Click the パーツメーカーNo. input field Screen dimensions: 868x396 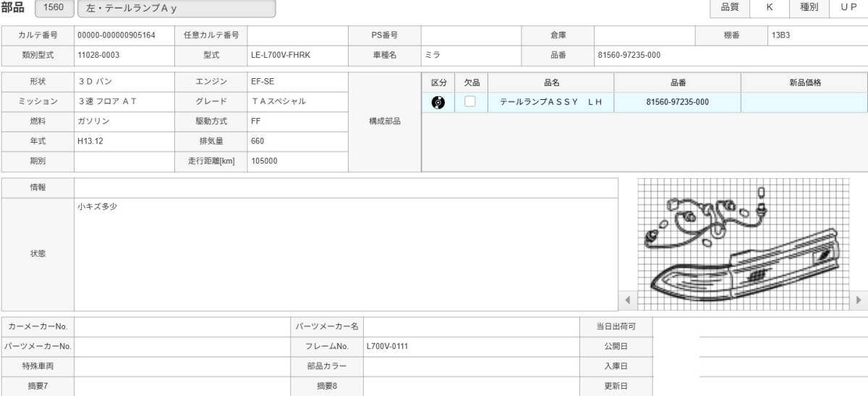click(182, 347)
